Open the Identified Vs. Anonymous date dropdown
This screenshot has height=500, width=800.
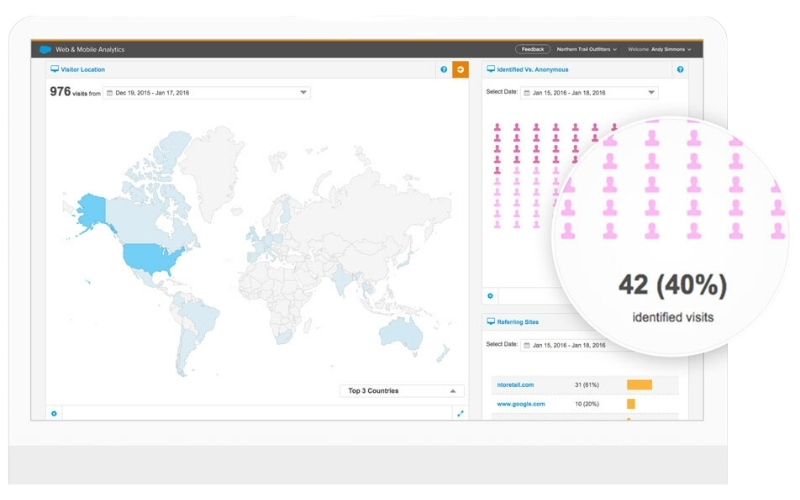pyautogui.click(x=651, y=93)
